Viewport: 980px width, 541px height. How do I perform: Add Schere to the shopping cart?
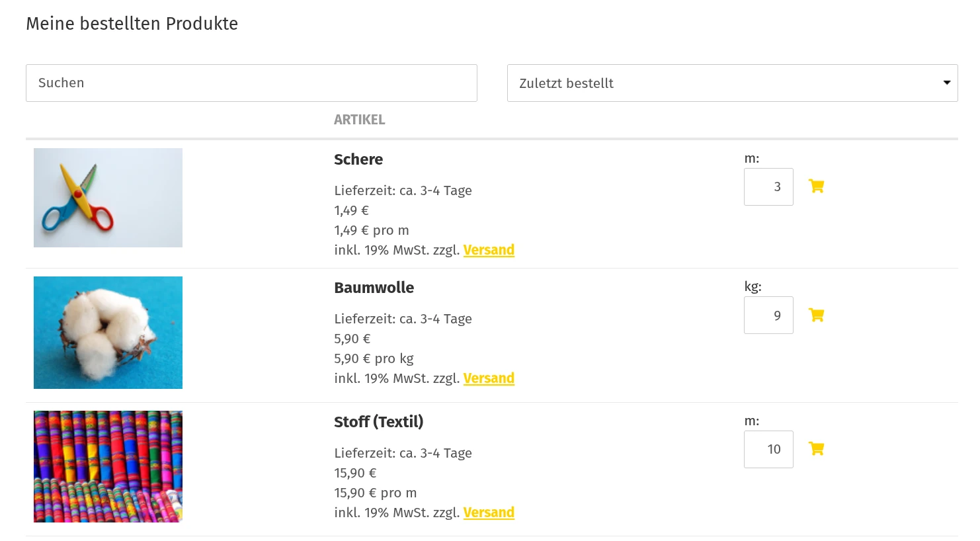[x=817, y=187]
